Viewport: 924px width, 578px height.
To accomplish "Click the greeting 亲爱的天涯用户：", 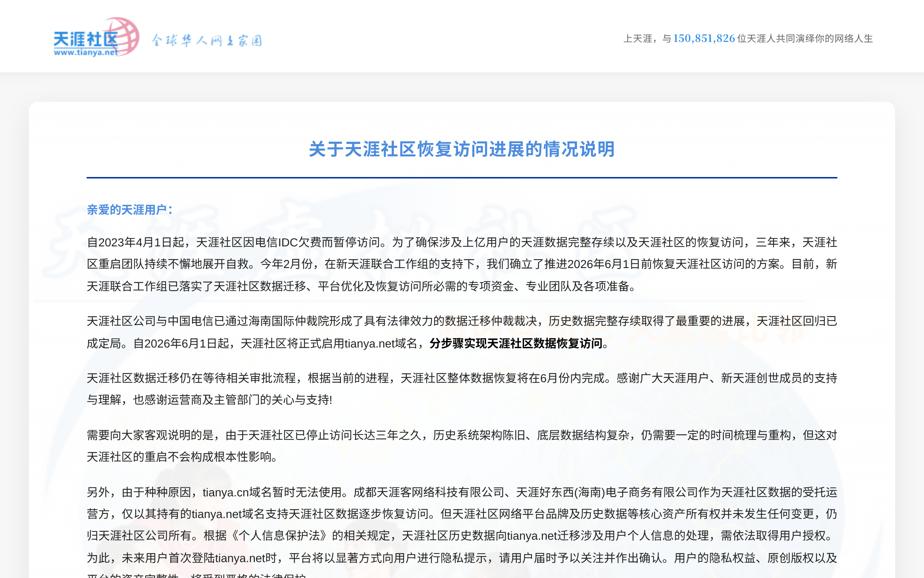I will click(x=131, y=210).
